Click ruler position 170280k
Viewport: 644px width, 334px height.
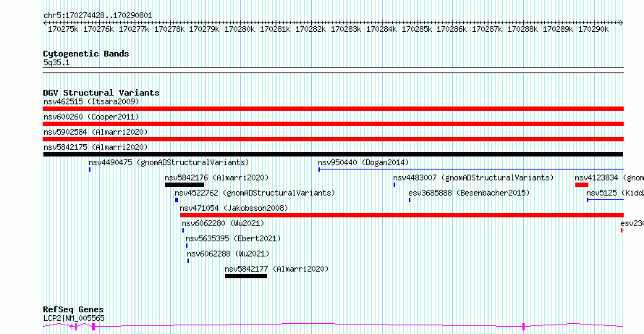coord(240,29)
